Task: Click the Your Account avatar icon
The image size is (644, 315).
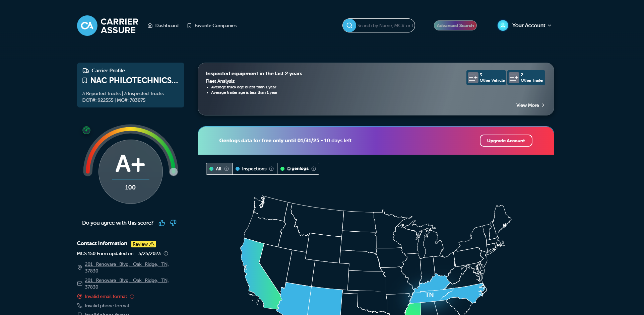Action: click(x=502, y=25)
